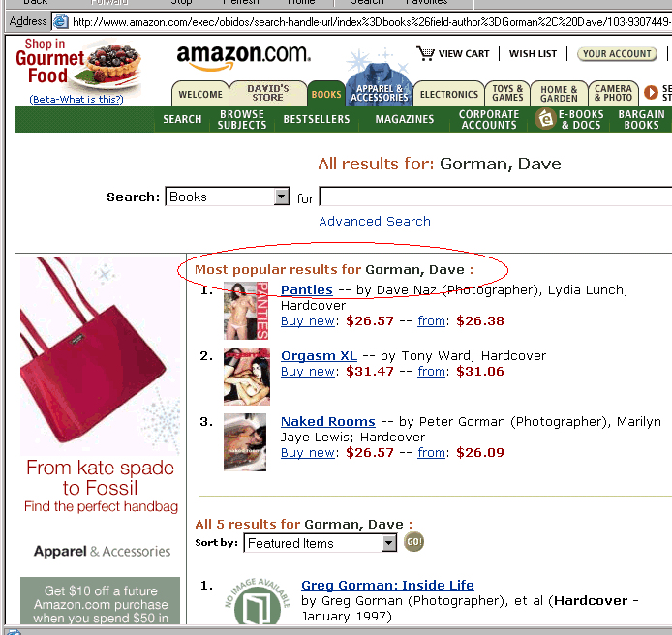
Task: Select Browse Subjects in the books menu
Action: pos(242,119)
